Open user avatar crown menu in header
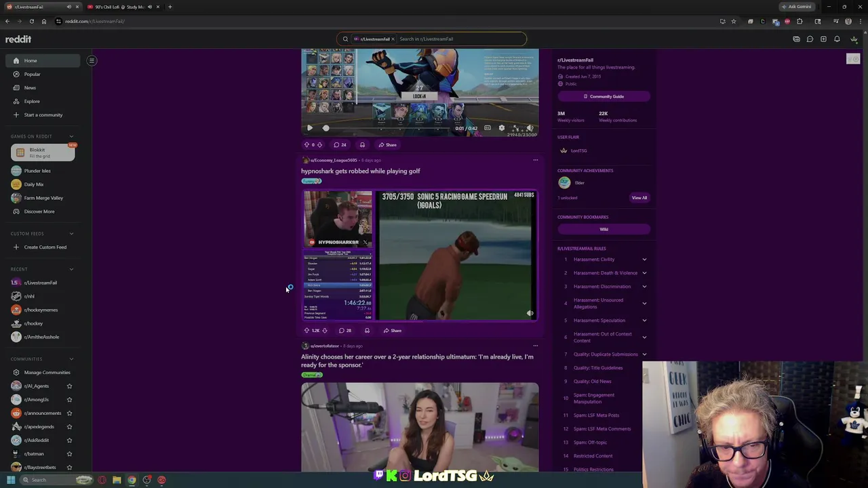 pos(854,39)
